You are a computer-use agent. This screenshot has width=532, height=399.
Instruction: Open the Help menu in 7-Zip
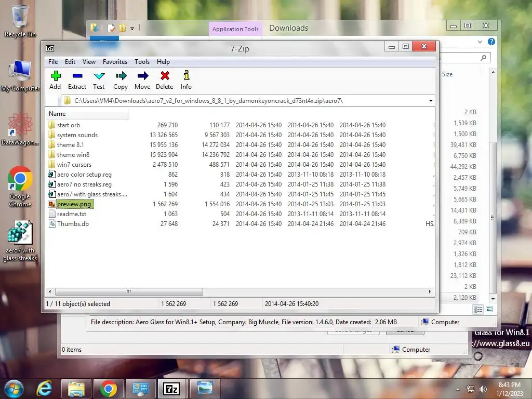pos(163,62)
